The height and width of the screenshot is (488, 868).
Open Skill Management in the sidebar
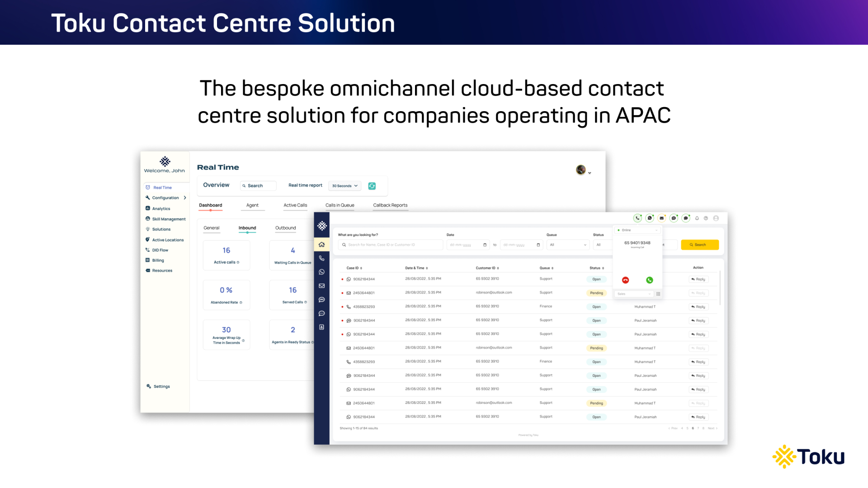click(168, 219)
